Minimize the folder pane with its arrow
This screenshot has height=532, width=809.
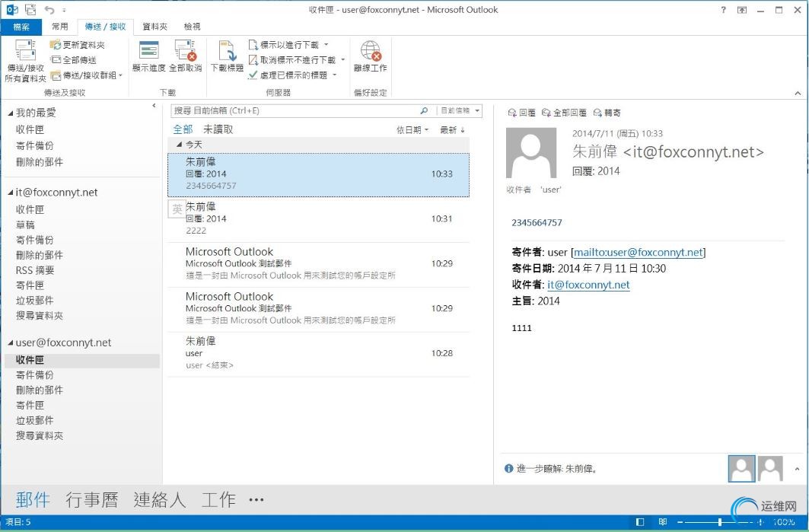point(154,106)
